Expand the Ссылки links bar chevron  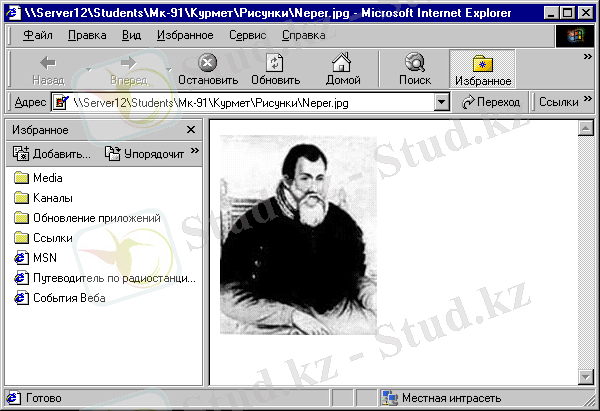[587, 99]
